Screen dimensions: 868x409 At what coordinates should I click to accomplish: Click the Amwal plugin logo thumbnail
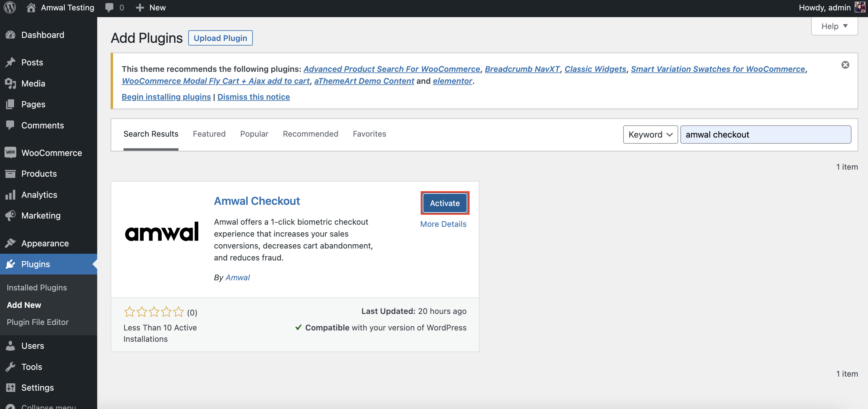162,232
